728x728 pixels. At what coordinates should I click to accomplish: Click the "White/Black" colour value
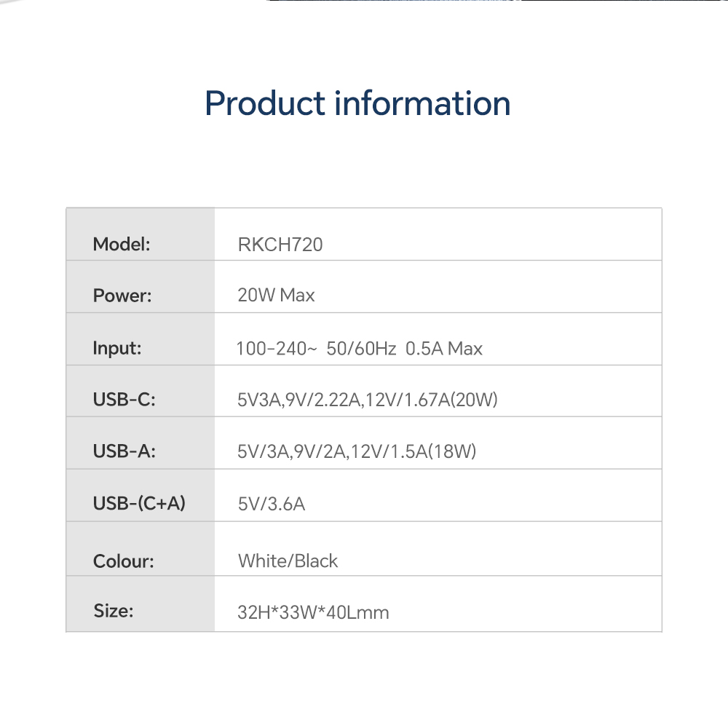tap(288, 561)
